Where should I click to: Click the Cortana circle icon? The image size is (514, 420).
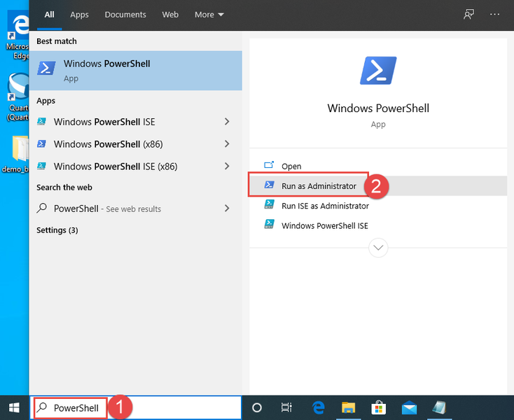pos(257,407)
